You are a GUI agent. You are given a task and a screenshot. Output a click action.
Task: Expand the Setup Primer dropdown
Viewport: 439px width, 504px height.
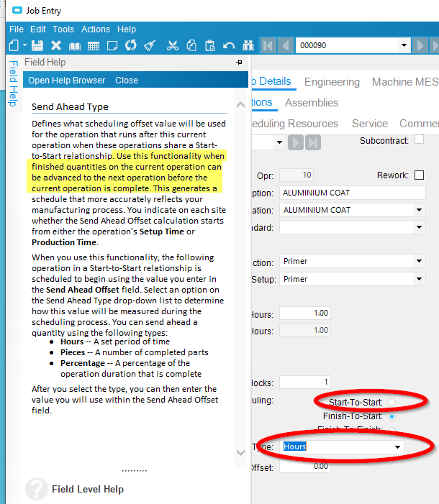coord(419,279)
